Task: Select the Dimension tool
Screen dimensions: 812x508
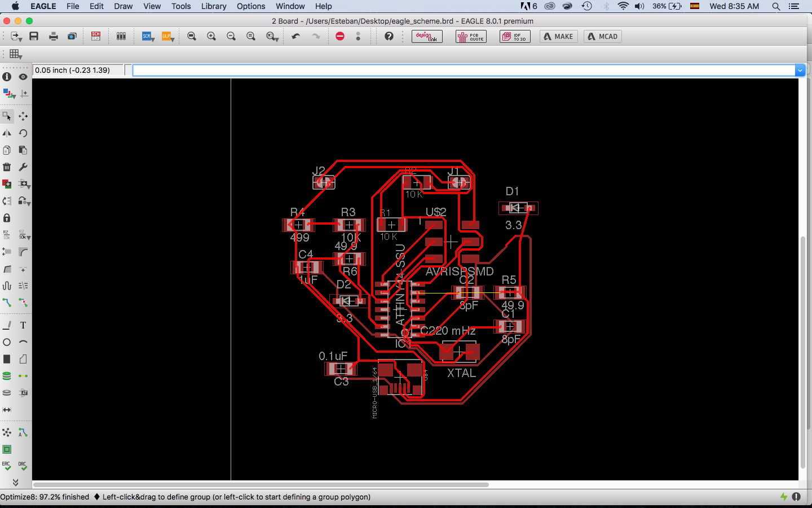Action: pyautogui.click(x=7, y=410)
